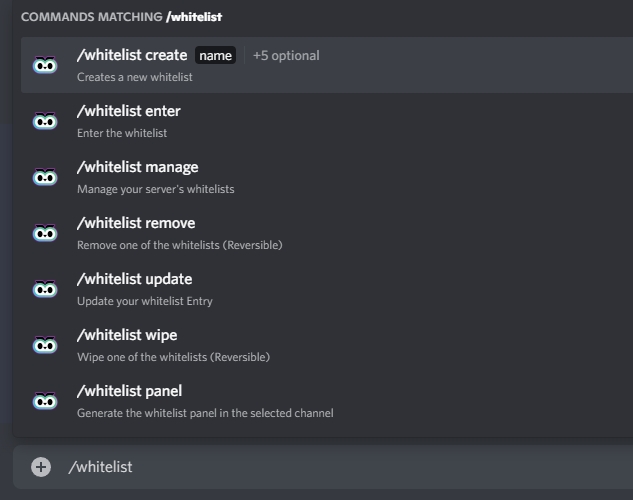This screenshot has height=500, width=633.
Task: Click the bot avatar beside /whitelist remove
Action: click(45, 234)
